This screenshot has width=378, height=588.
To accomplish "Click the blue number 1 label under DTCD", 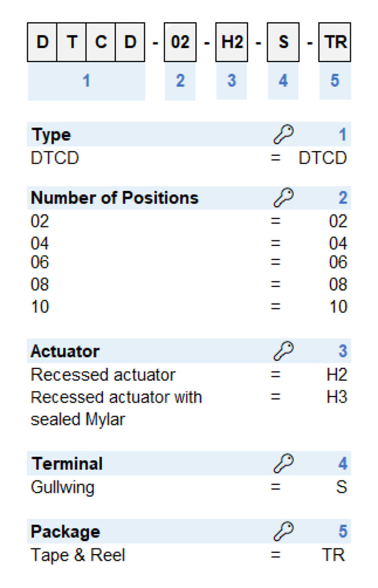I will point(86,81).
